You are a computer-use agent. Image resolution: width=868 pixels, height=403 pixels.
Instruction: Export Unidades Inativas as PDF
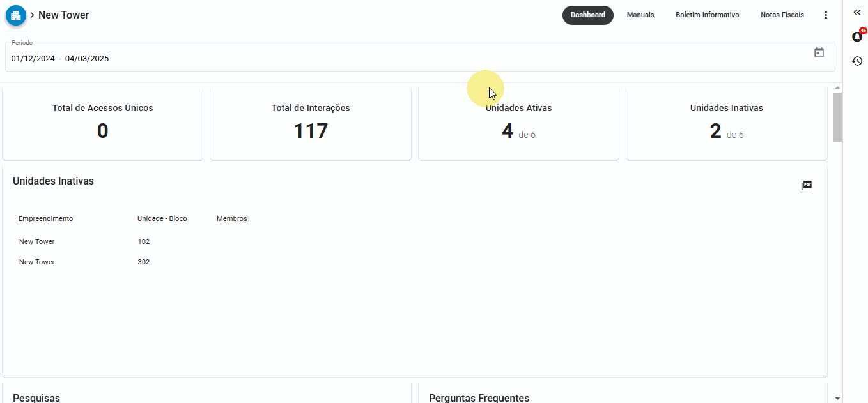tap(806, 186)
